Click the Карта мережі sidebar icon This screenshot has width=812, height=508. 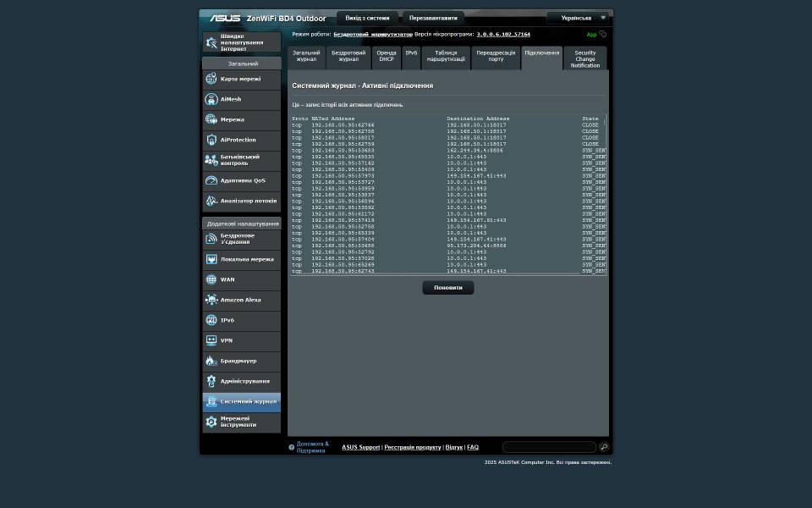point(211,79)
